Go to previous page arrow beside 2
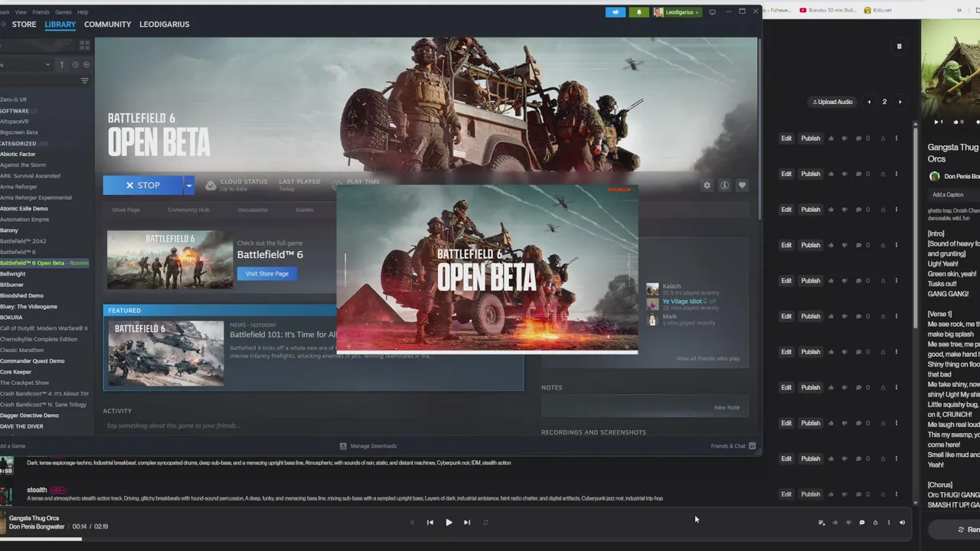This screenshot has height=551, width=980. 869,102
